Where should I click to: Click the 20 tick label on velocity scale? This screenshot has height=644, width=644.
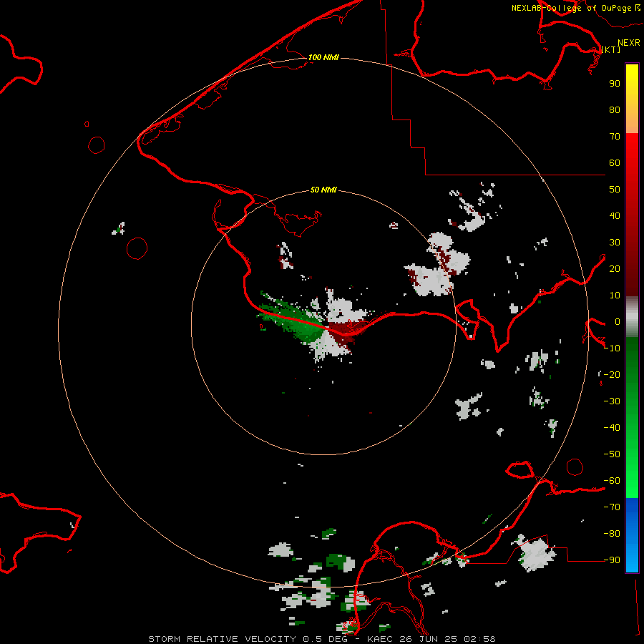point(615,268)
